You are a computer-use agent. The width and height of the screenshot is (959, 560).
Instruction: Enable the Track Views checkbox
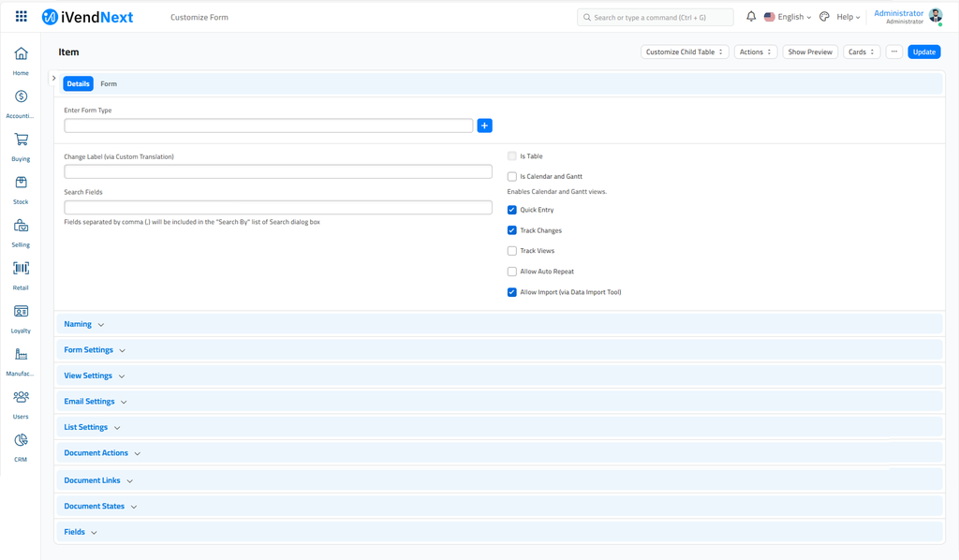point(511,250)
